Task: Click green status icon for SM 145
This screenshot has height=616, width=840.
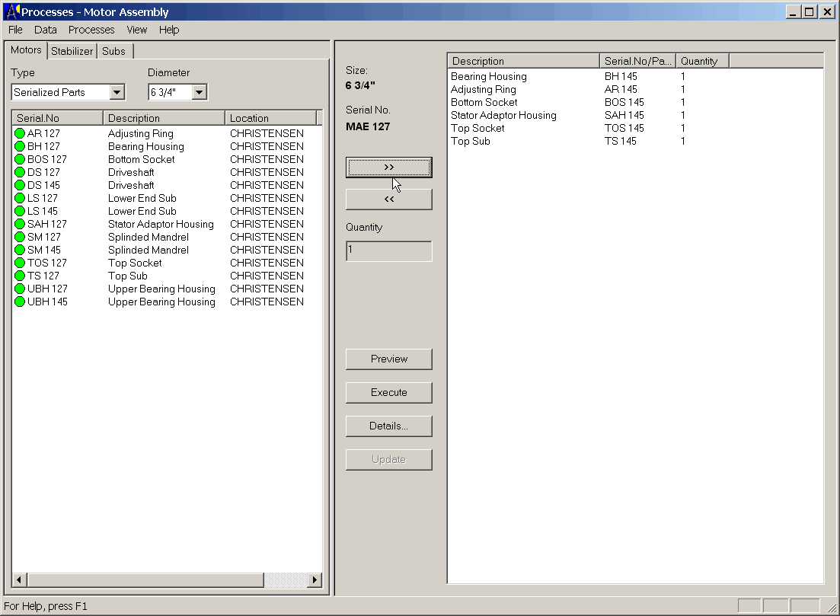Action: tap(20, 251)
